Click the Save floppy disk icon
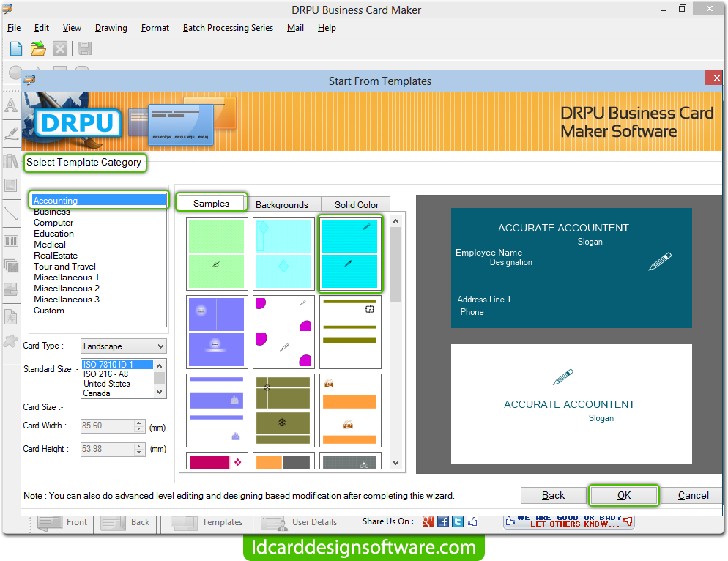728x561 pixels. (84, 48)
